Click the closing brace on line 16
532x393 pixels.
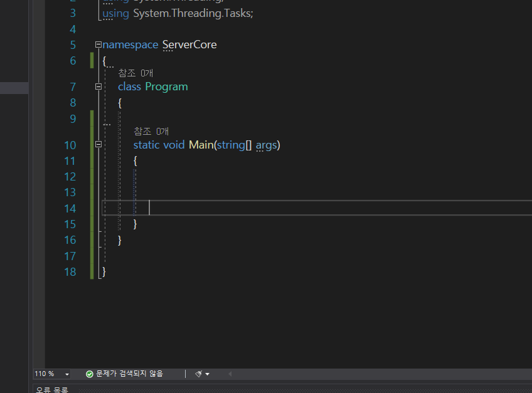point(119,240)
